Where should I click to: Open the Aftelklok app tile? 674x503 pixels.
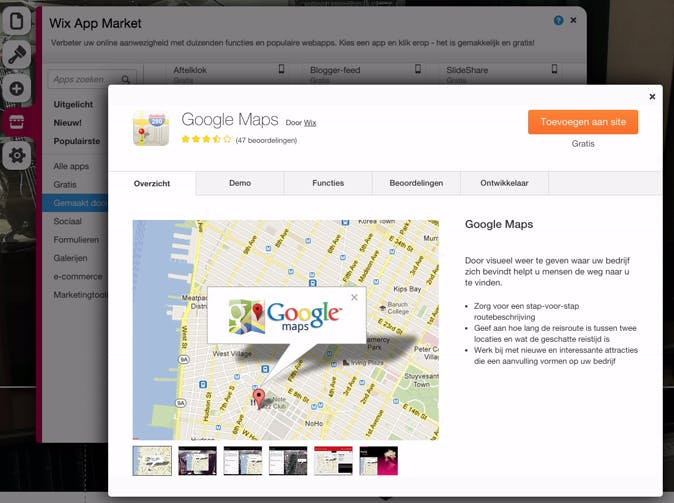point(227,74)
